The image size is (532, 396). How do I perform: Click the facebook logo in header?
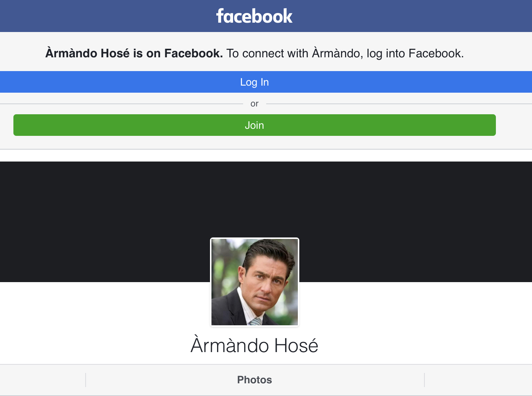point(254,16)
